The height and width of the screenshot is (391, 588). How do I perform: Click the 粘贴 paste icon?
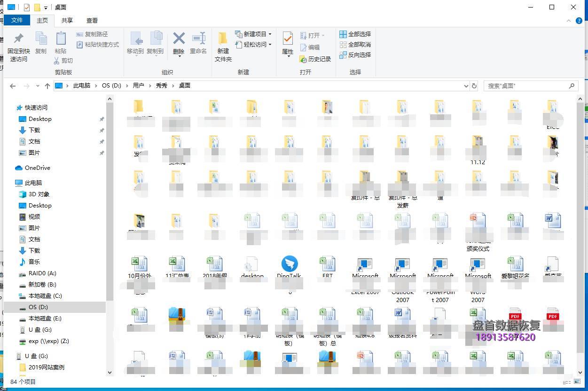[x=61, y=39]
